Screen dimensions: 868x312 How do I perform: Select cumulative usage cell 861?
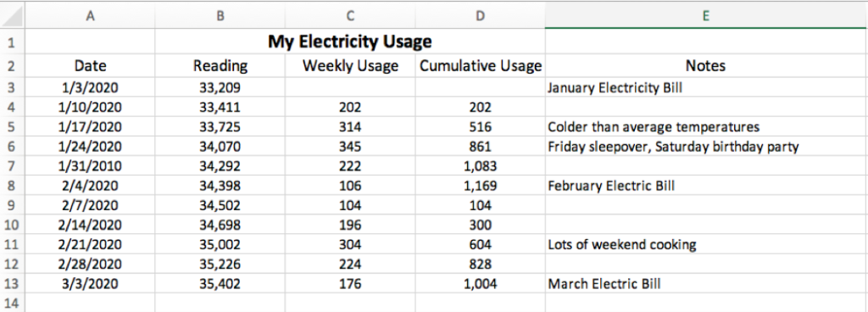coord(480,147)
